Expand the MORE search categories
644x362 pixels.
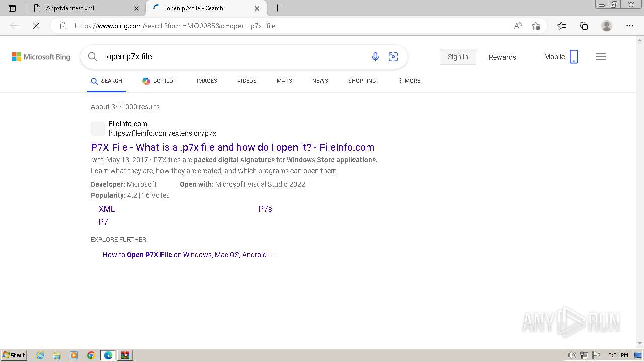(409, 81)
